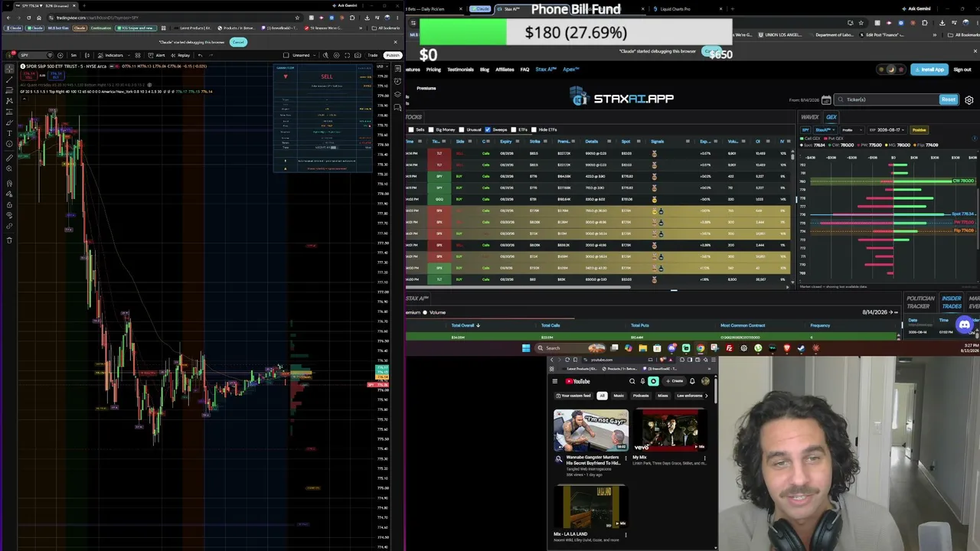Open TradingView chart settings gear

(x=337, y=55)
